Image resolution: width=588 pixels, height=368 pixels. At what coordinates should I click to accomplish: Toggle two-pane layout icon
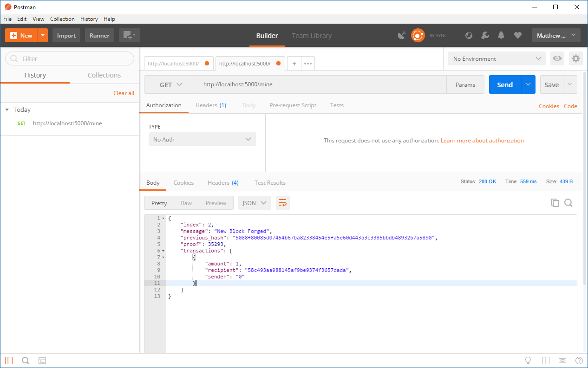[x=546, y=361]
